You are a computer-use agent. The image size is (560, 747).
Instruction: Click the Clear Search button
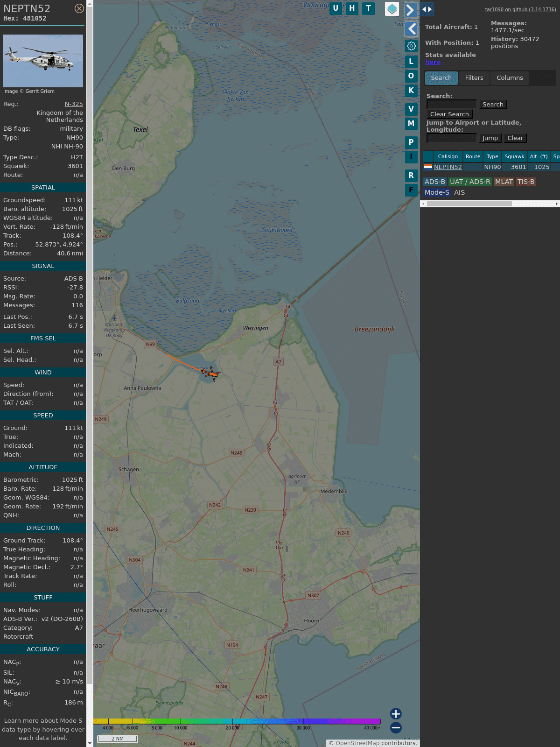click(x=449, y=114)
